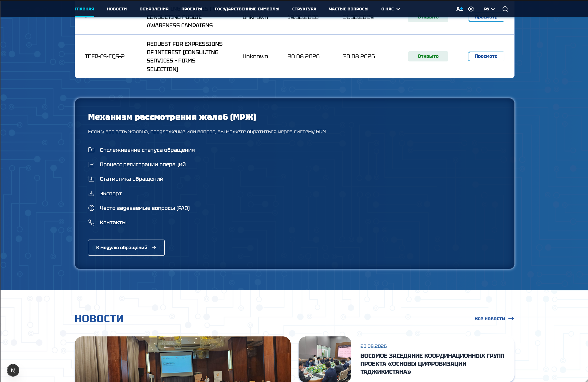Screen dimensions: 588x382
Task: Expand the РУ language dropdown
Action: point(489,9)
